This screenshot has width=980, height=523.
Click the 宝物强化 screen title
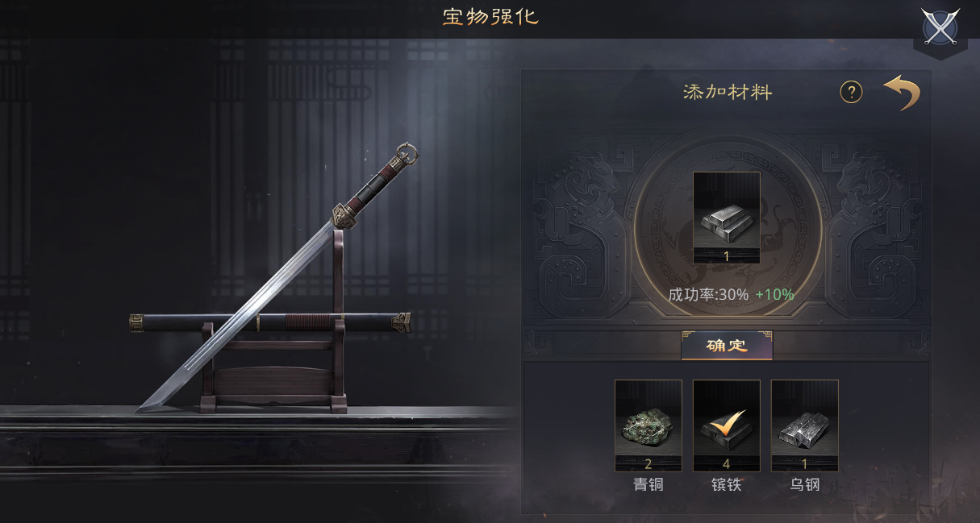tap(490, 16)
